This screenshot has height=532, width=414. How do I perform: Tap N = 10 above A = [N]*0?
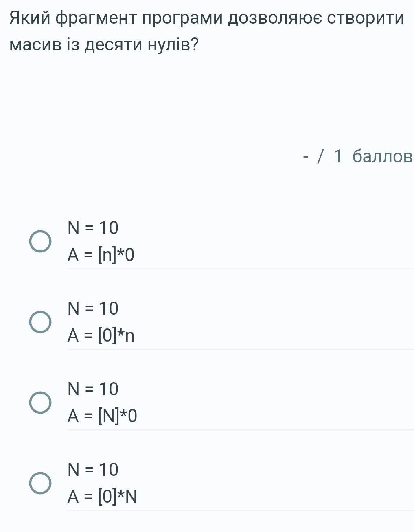[93, 389]
